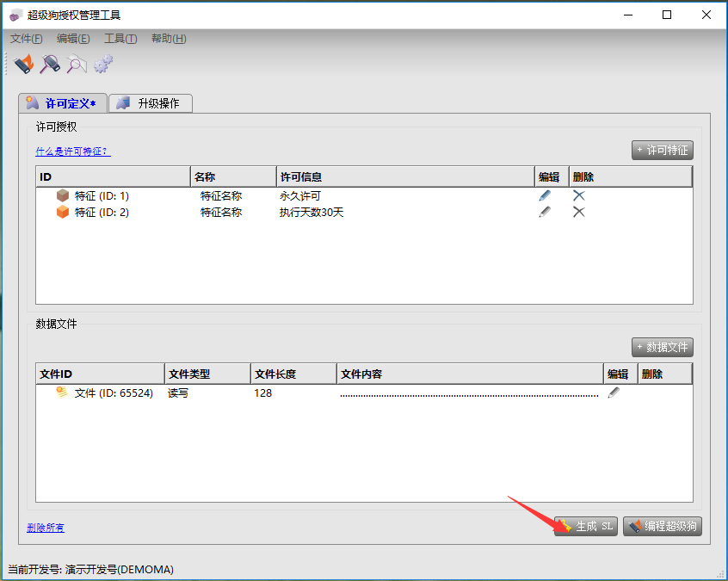The width and height of the screenshot is (728, 581).
Task: Open the 工具(T) menu
Action: (120, 39)
